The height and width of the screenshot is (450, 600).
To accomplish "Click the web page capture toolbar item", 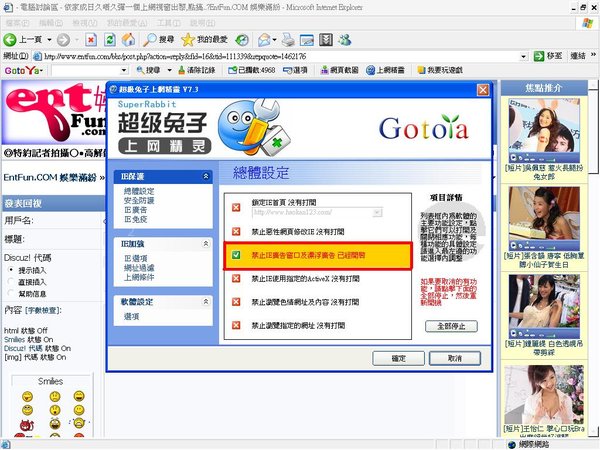I will click(340, 70).
